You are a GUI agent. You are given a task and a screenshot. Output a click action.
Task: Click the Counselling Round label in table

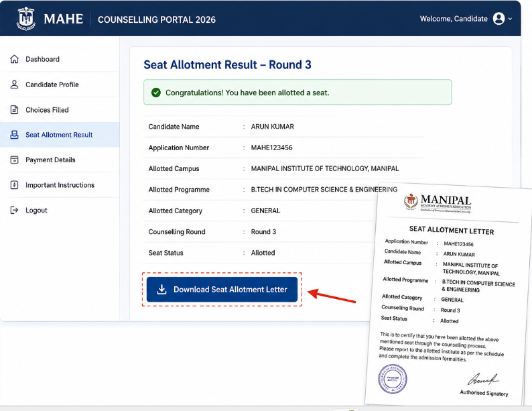tap(177, 232)
